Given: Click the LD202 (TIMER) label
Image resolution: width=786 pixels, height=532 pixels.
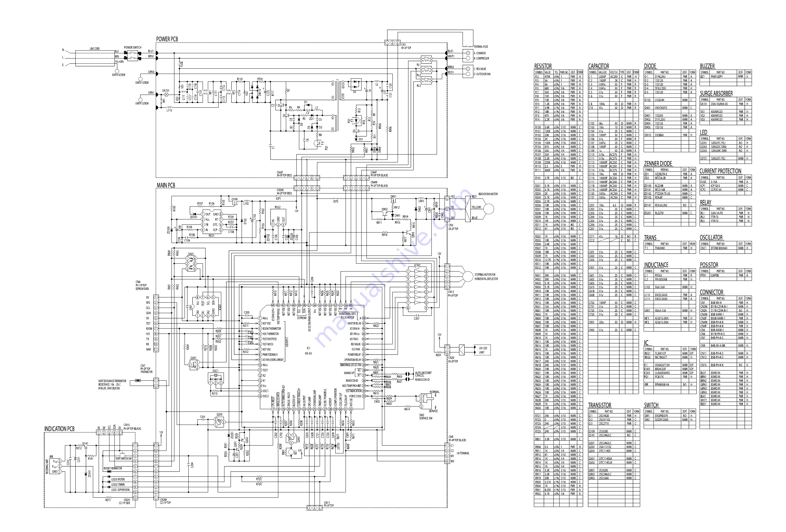Looking at the screenshot, I should 118,485.
